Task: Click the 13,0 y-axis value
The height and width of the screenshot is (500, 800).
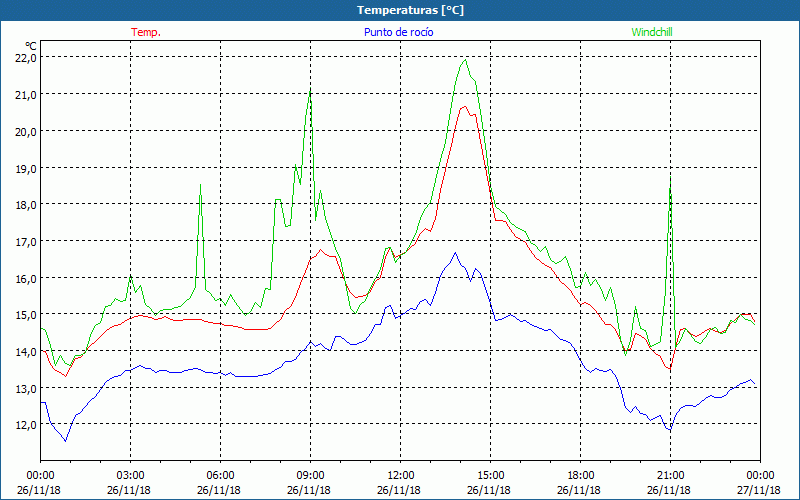Action: [26, 388]
